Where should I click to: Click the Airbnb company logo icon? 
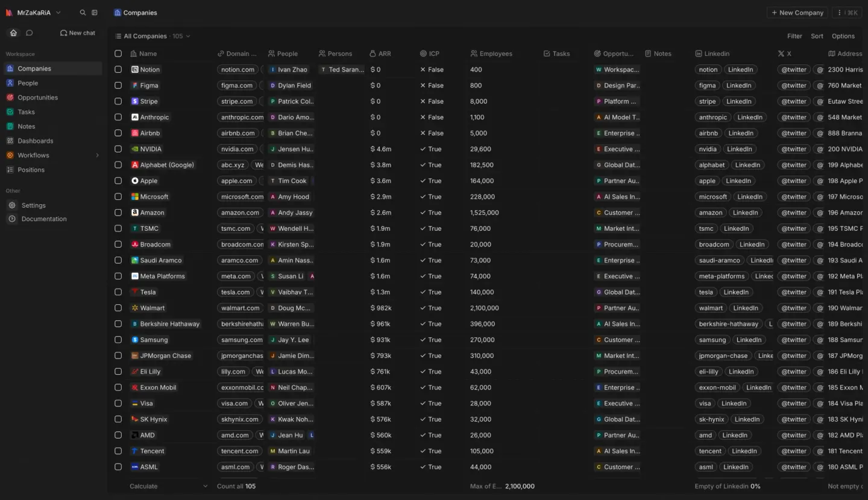click(135, 133)
